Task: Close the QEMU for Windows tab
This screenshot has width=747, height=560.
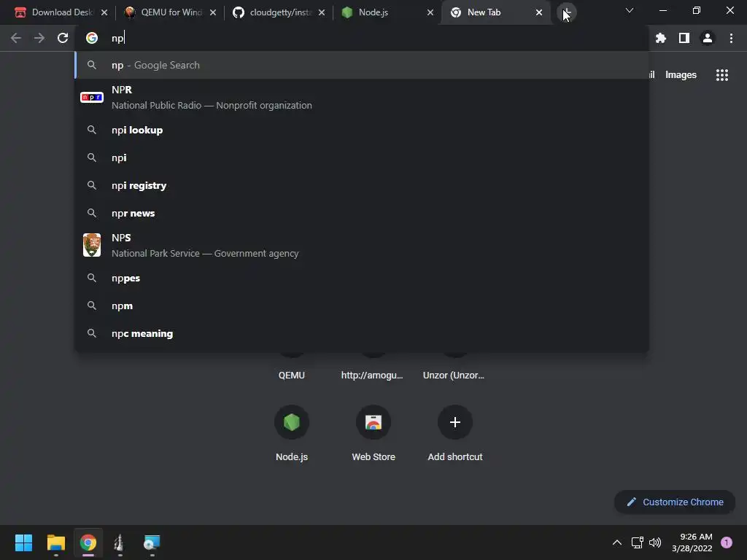Action: point(213,12)
